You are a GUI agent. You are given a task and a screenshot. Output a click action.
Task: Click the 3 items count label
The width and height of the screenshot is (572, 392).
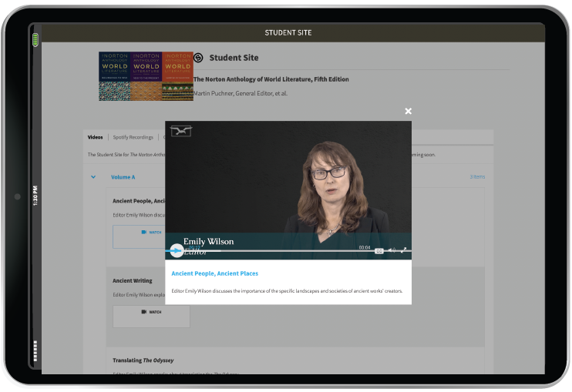coord(477,176)
